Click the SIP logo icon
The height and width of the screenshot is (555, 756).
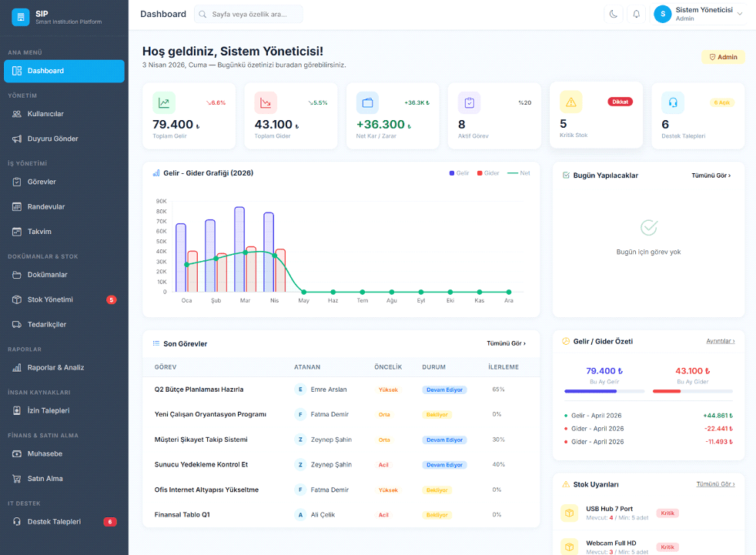[20, 17]
